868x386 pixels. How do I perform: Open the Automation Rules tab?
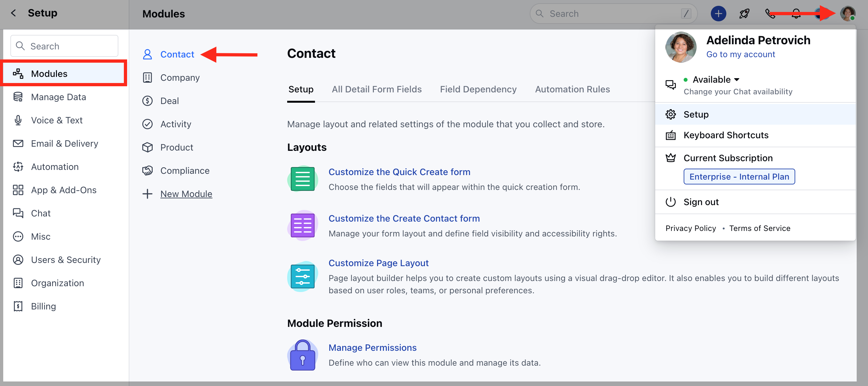point(572,89)
